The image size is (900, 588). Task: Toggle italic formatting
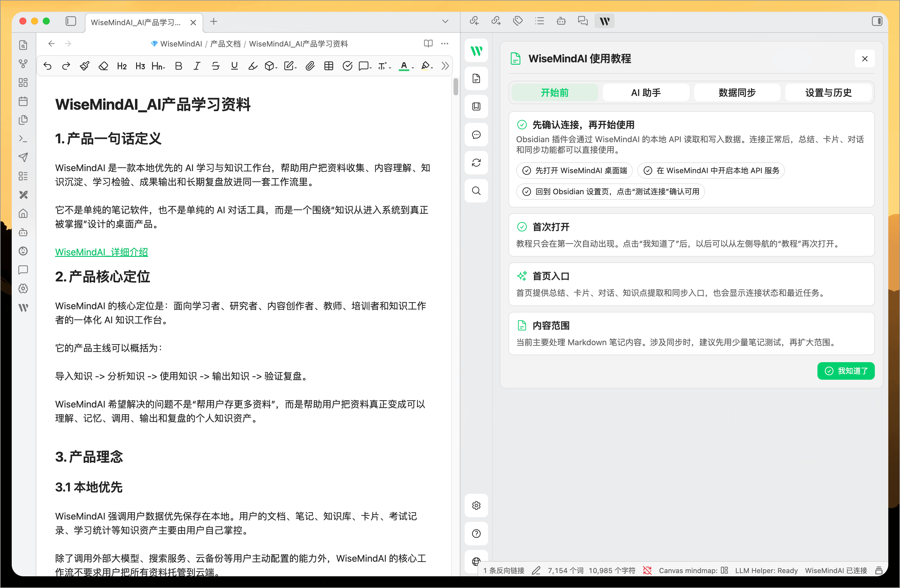tap(197, 66)
